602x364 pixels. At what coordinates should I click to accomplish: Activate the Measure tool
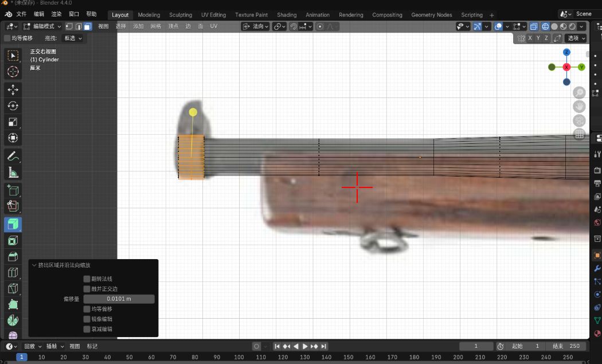(x=13, y=173)
